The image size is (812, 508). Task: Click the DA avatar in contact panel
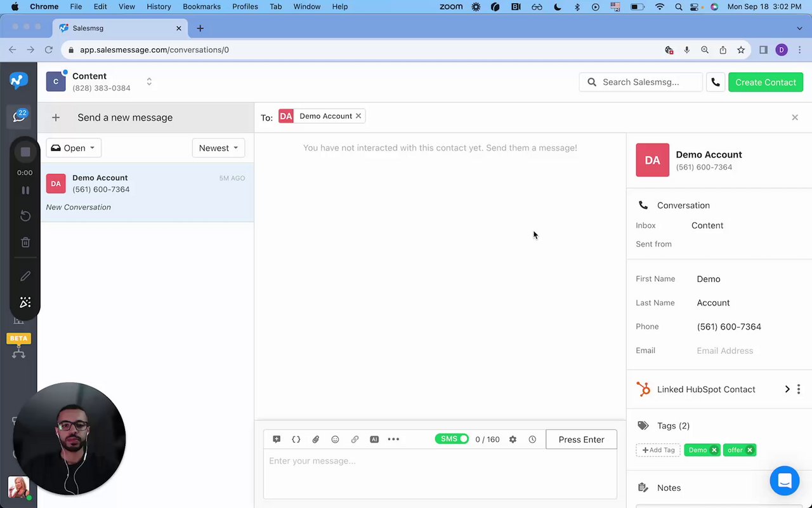[652, 160]
